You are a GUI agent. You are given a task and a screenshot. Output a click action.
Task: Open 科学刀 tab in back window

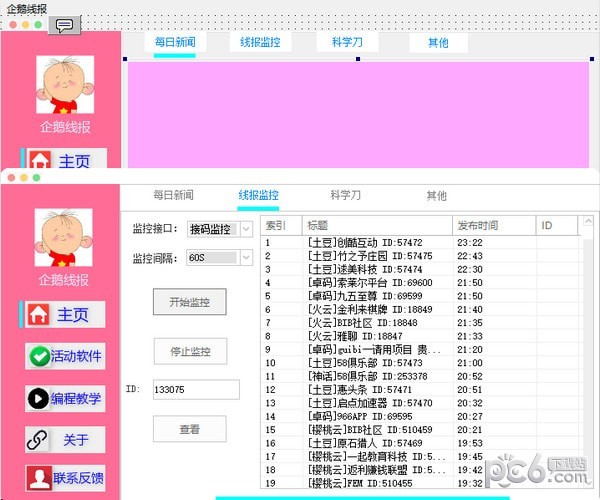tap(347, 42)
